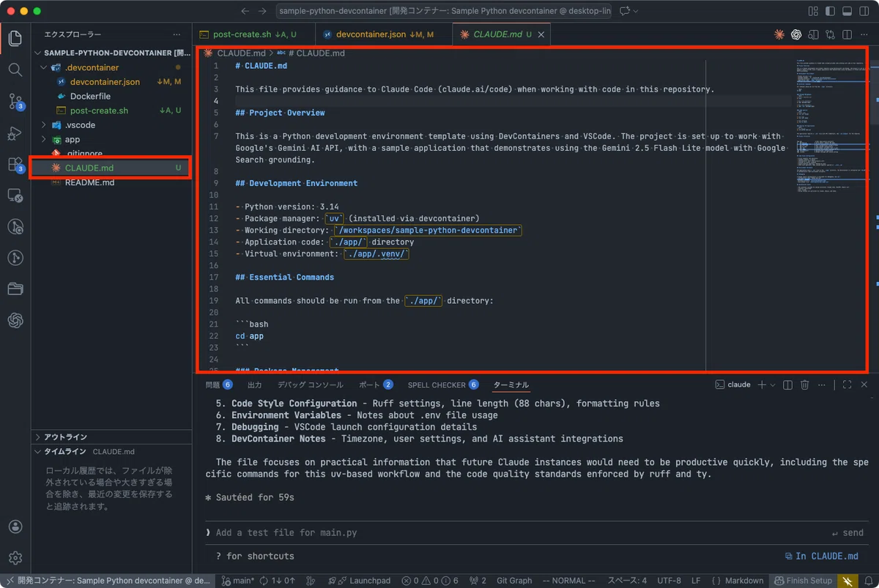Maximize the panel size
Viewport: 879px width, 588px height.
pos(847,384)
